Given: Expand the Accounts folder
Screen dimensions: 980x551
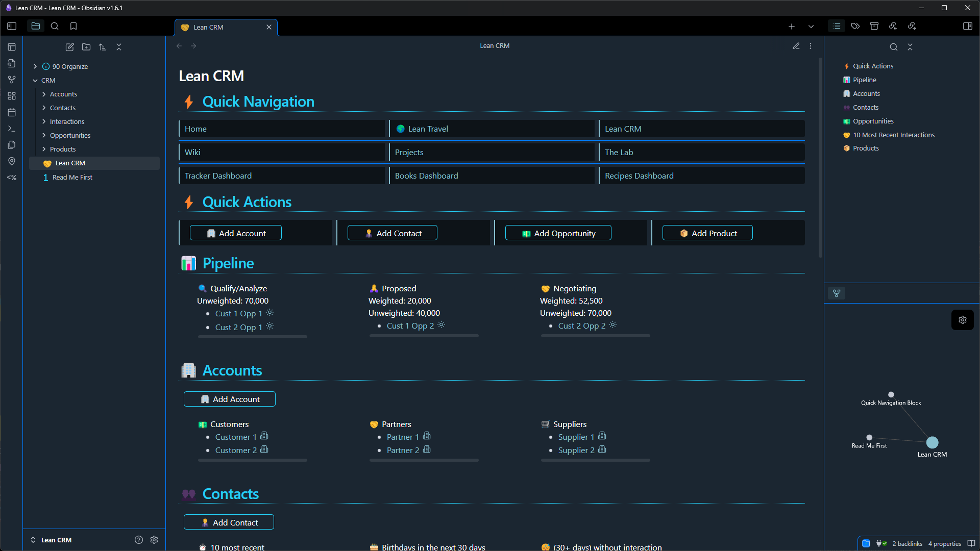Looking at the screenshot, I should 44,94.
